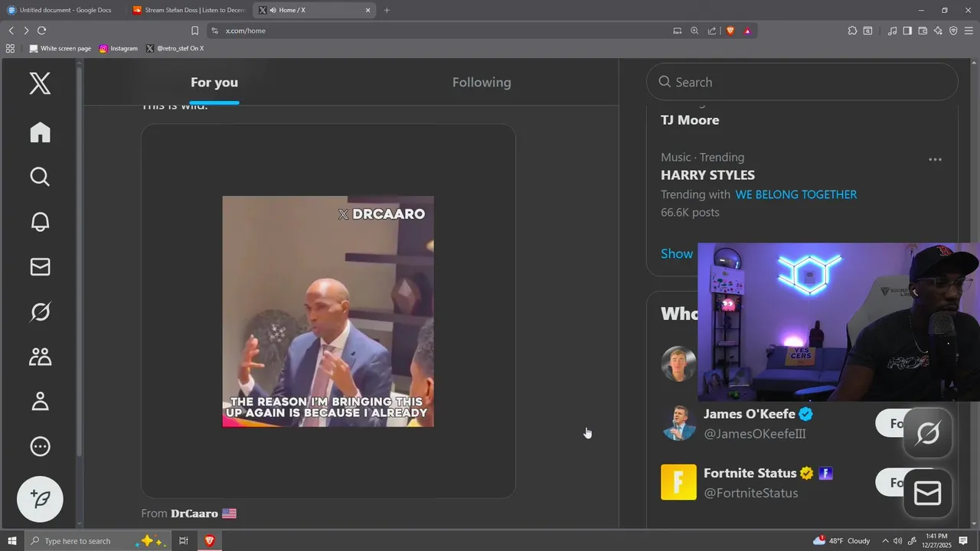Switch to the Following tab
980x551 pixels.
tap(482, 82)
